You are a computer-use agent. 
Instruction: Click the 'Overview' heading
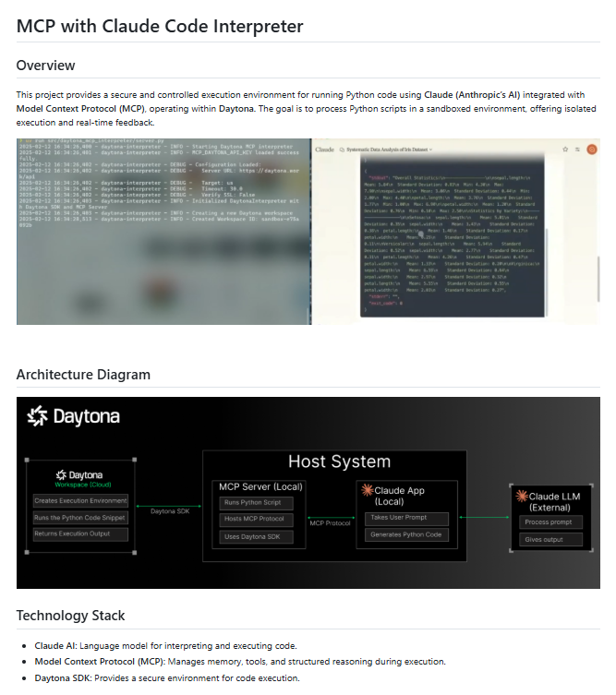click(x=45, y=66)
